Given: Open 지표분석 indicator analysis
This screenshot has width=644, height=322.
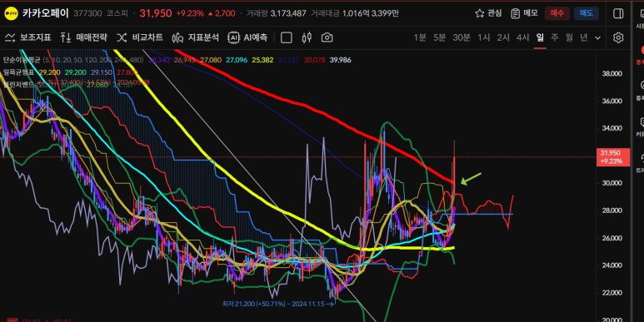Looking at the screenshot, I should (x=196, y=37).
